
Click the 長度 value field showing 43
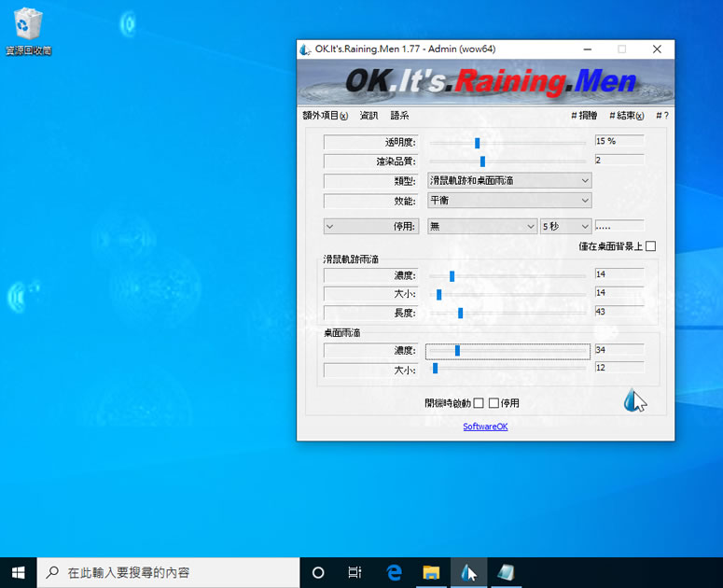tap(619, 312)
